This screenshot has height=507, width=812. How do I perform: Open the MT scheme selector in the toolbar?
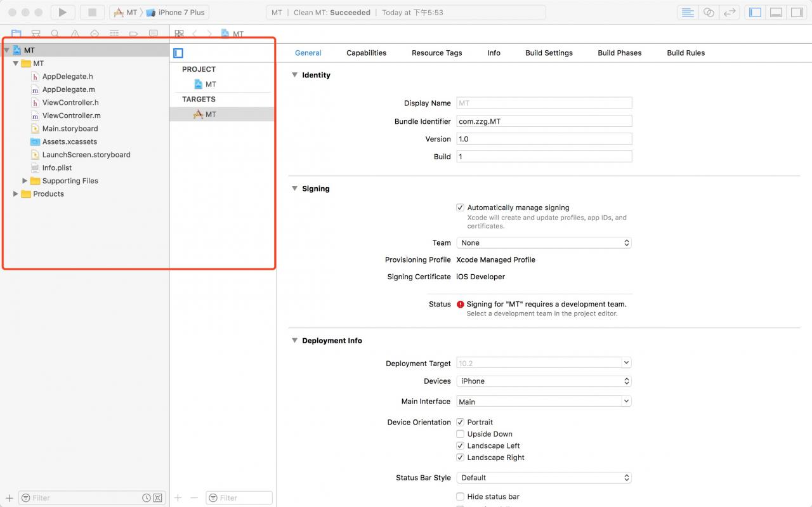126,12
